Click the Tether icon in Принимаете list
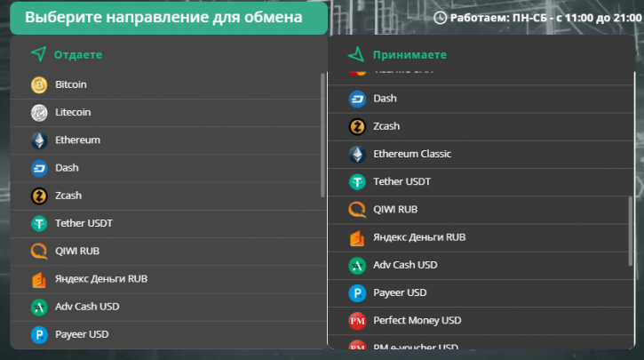Image resolution: width=644 pixels, height=360 pixels. [x=357, y=182]
